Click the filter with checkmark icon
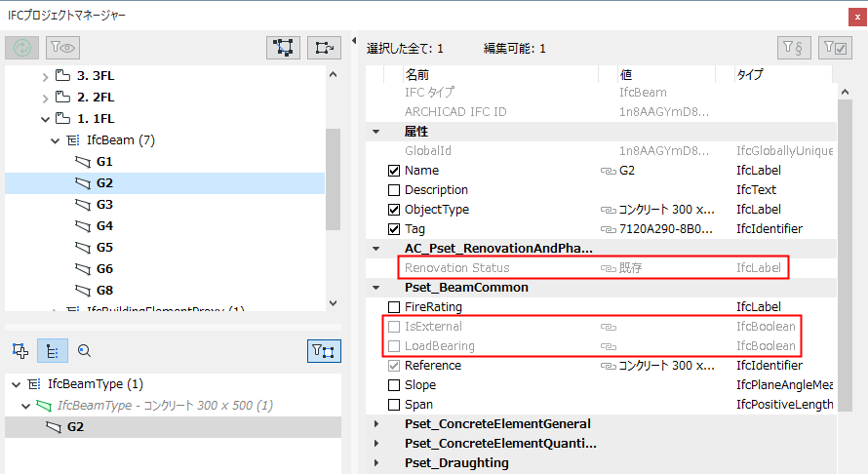Screen dimensions: 868x474 835,47
